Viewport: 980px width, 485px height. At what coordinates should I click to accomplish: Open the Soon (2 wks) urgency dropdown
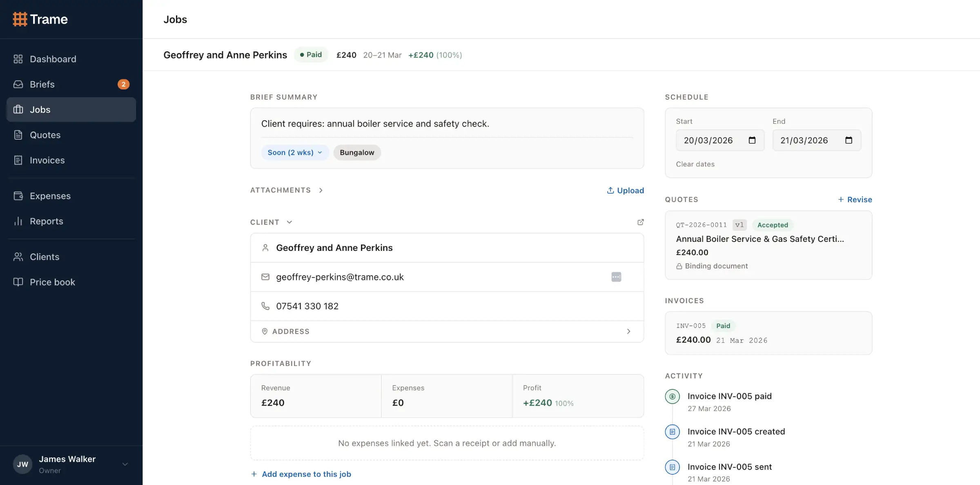[x=295, y=152]
